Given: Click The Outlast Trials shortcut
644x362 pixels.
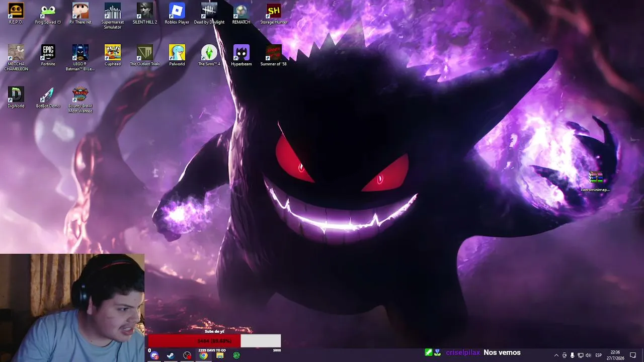Looking at the screenshot, I should tap(145, 55).
